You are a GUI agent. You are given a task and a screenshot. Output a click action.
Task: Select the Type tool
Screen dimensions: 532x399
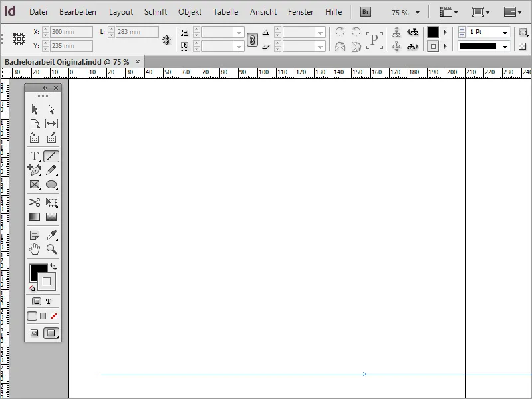coord(35,156)
